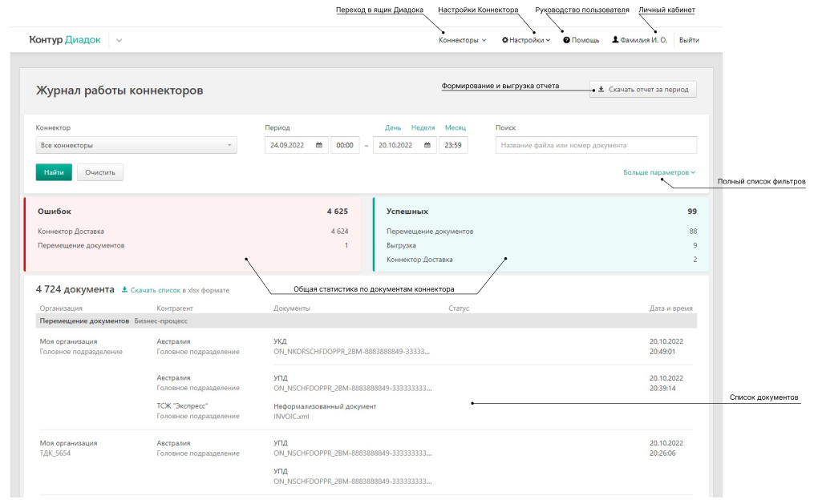
Task: Click Моя организация Головное подразделение entry
Action: click(x=81, y=346)
